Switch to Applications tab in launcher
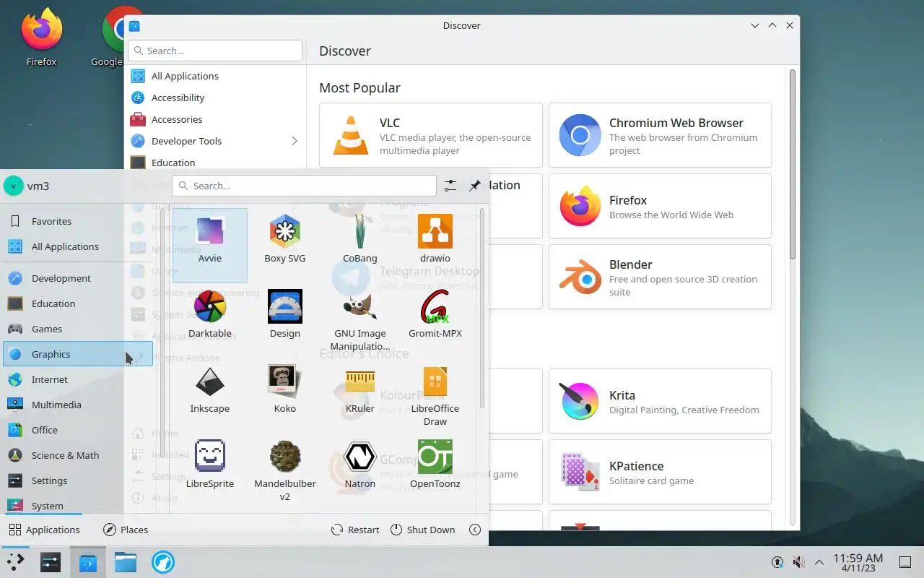 point(44,530)
